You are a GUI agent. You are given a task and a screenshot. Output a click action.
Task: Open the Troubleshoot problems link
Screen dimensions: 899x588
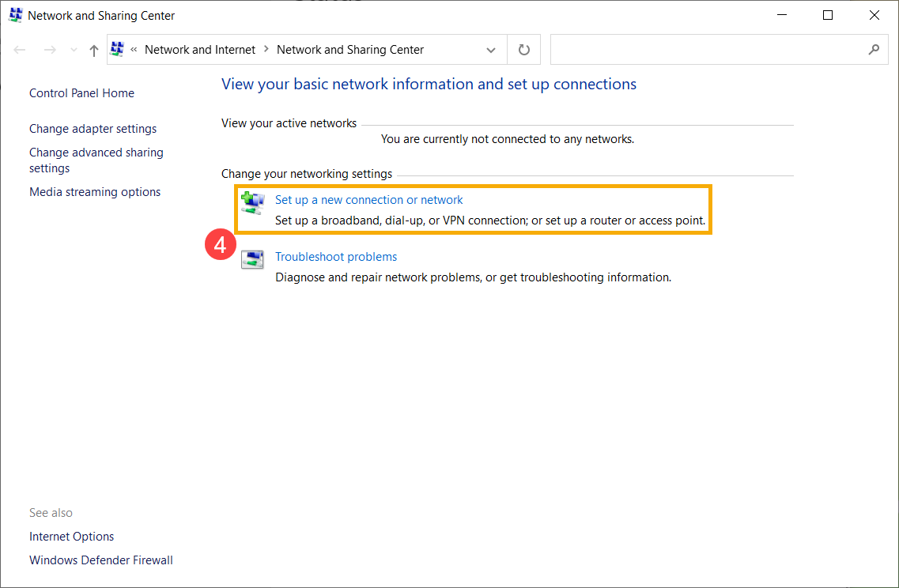(336, 257)
